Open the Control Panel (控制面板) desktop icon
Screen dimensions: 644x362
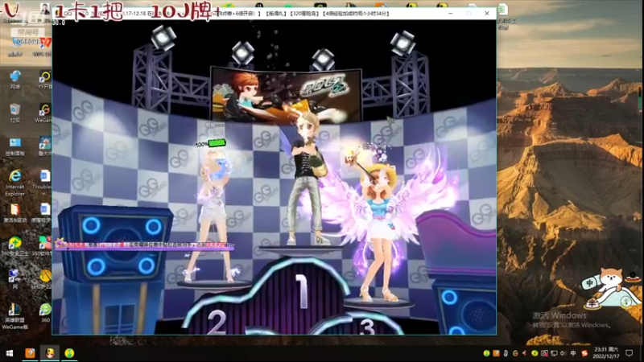[x=15, y=146]
